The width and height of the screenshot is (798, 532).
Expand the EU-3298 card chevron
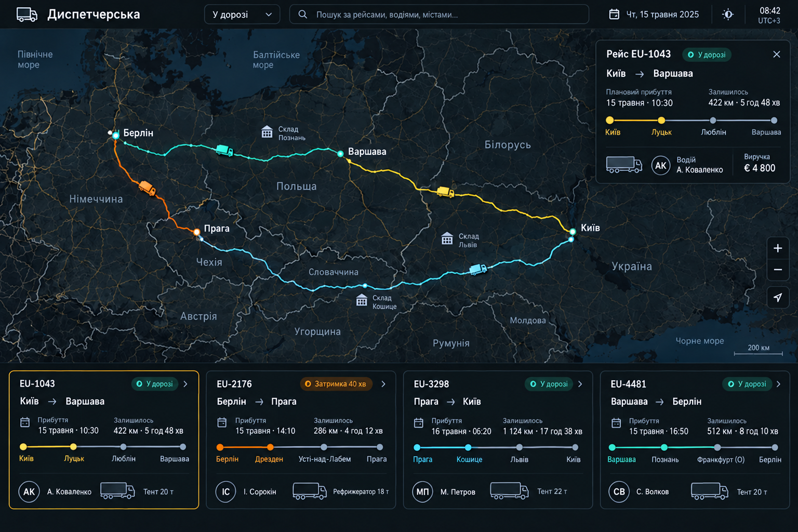coord(580,384)
